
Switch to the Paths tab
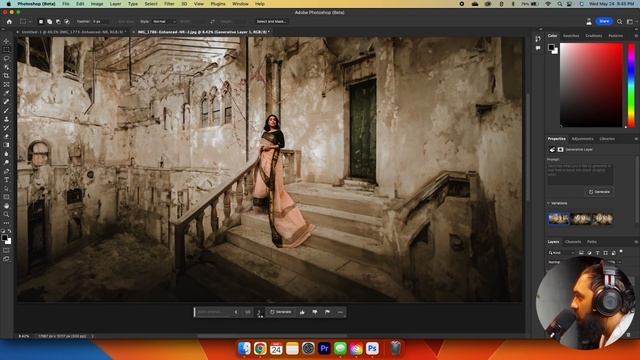point(591,242)
